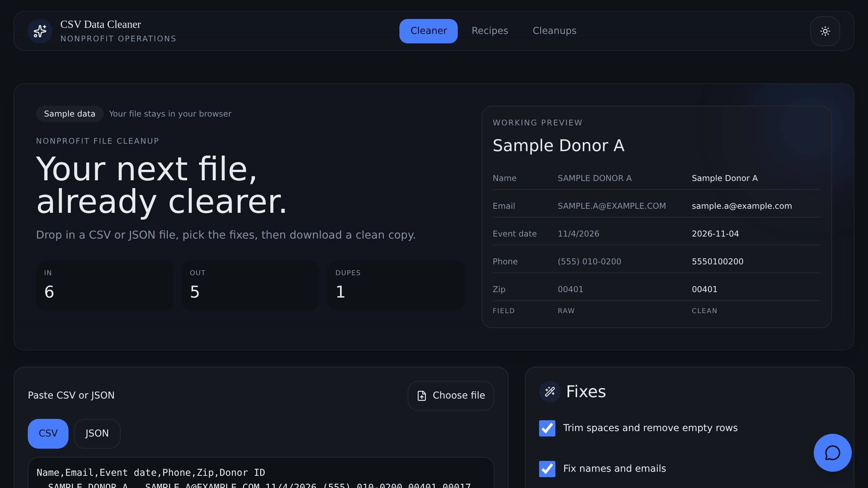Click the Event date field label
This screenshot has width=868, height=488.
tap(514, 234)
